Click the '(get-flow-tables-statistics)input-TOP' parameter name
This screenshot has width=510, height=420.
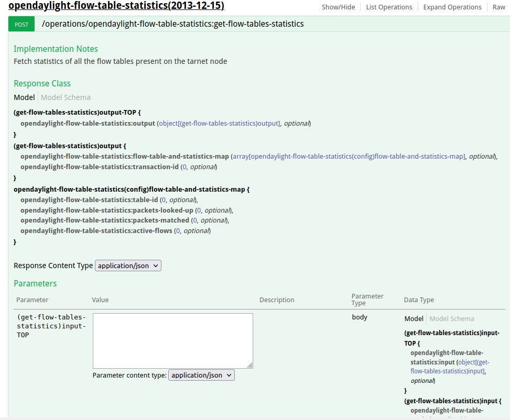(x=51, y=326)
